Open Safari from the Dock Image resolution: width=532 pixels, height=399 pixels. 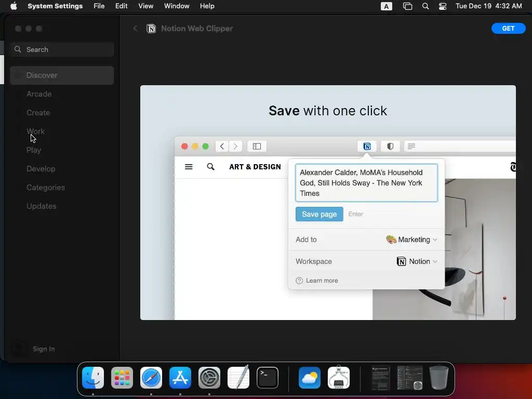coord(151,378)
